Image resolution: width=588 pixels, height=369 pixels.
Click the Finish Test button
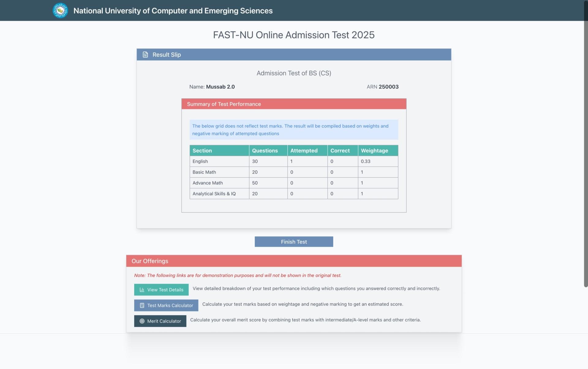[x=294, y=242]
